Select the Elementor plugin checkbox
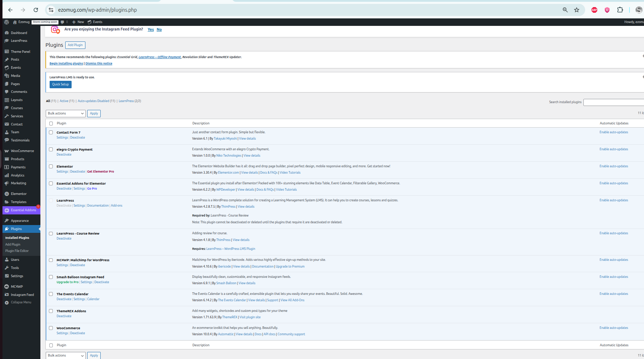The height and width of the screenshot is (359, 644). 51,167
